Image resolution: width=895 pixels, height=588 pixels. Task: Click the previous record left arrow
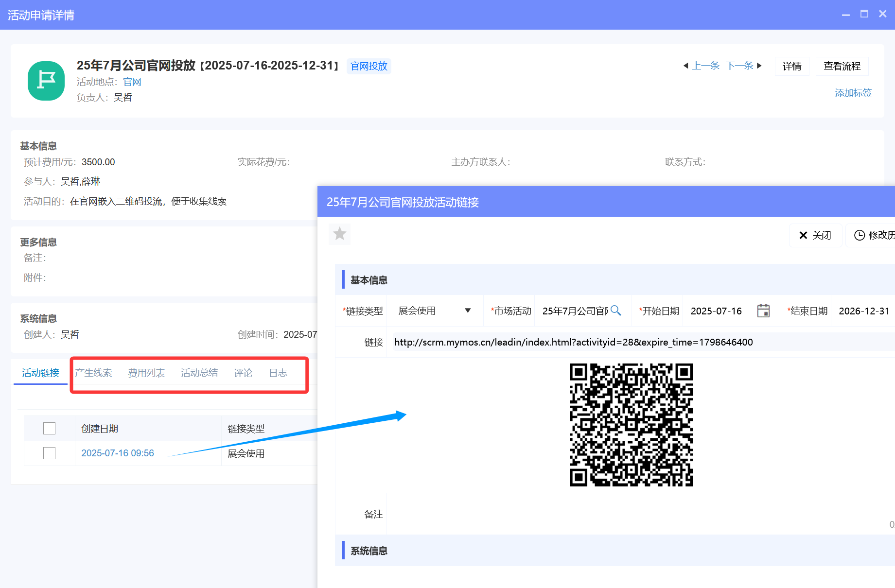[685, 66]
